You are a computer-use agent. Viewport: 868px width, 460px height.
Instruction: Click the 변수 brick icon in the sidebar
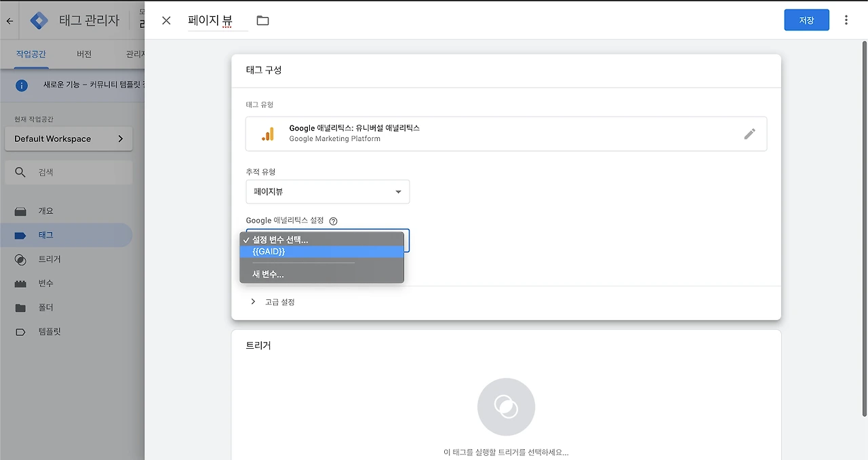click(20, 284)
